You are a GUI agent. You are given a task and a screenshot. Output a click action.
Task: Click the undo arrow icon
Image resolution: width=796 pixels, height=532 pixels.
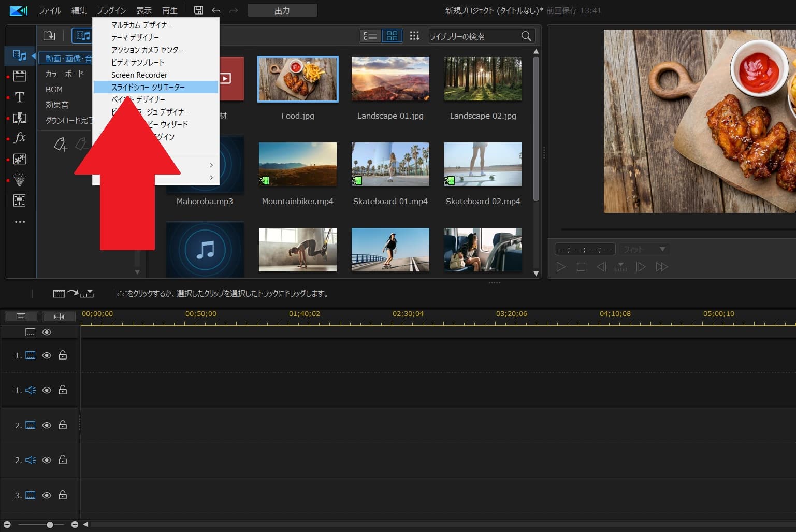click(216, 10)
